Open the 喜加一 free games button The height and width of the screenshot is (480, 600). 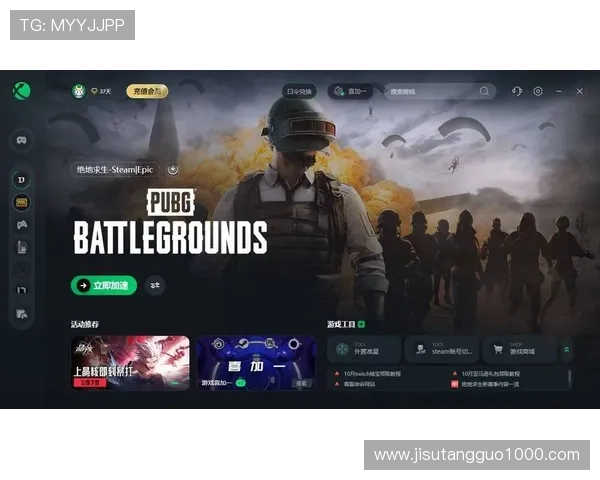pyautogui.click(x=351, y=91)
